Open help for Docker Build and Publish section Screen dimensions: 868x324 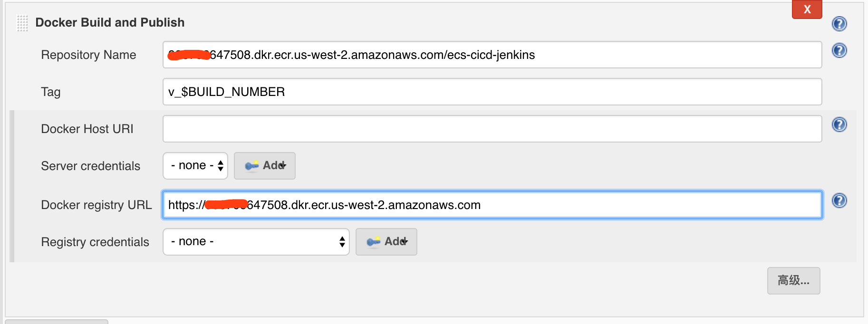click(839, 23)
